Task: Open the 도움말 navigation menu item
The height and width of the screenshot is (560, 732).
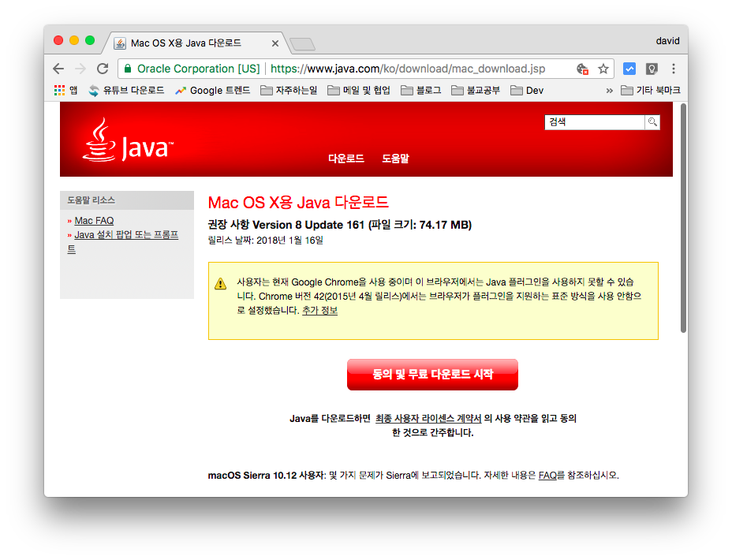Action: click(395, 159)
